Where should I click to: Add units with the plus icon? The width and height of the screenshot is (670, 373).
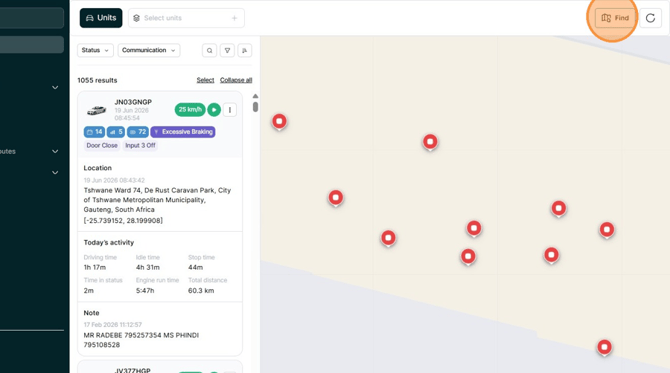(x=234, y=18)
